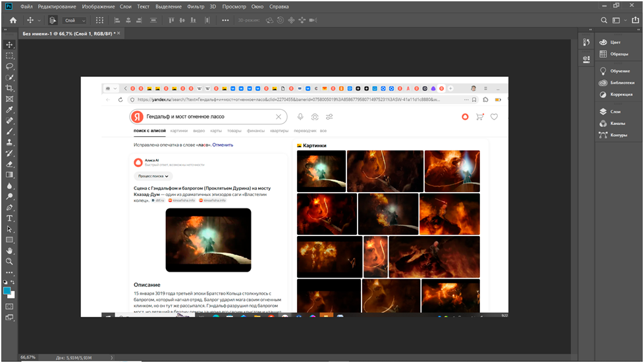Viewport: 644px width, 363px height.
Task: Open status bar info arrow
Action: click(112, 358)
